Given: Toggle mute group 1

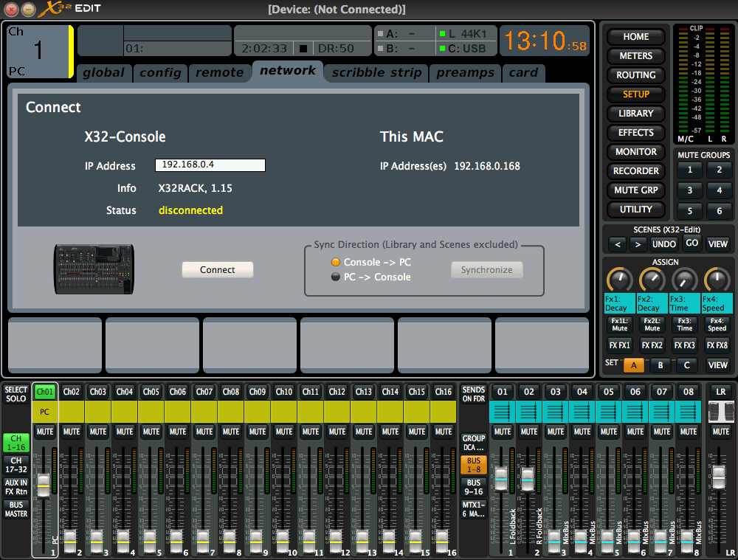Looking at the screenshot, I should click(x=690, y=170).
